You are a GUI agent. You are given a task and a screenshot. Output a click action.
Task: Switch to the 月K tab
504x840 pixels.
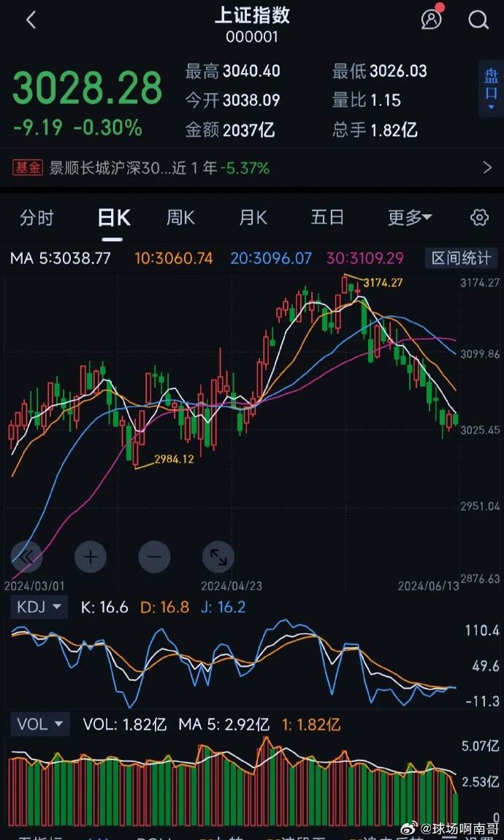(x=253, y=218)
